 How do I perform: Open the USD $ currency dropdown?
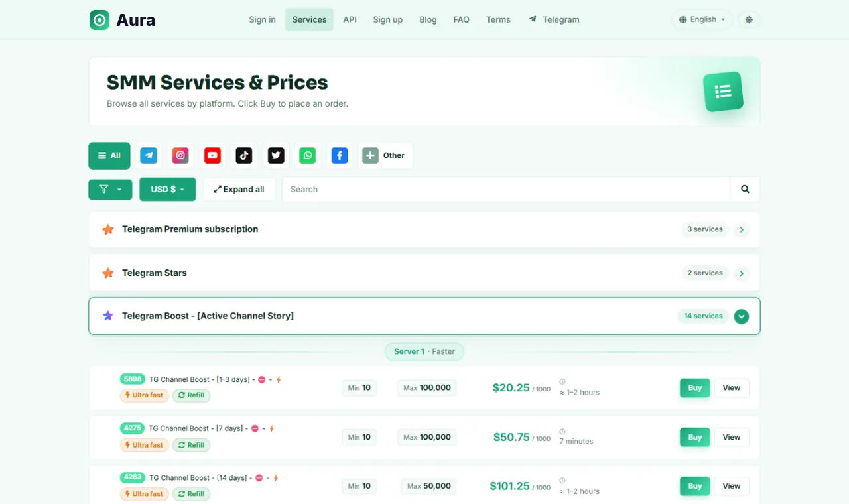(167, 189)
